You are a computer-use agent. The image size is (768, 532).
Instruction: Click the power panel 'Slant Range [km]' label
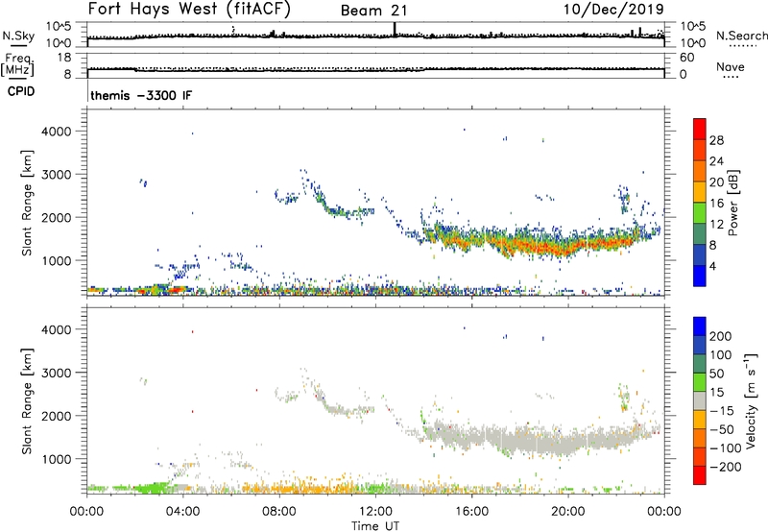pyautogui.click(x=27, y=203)
